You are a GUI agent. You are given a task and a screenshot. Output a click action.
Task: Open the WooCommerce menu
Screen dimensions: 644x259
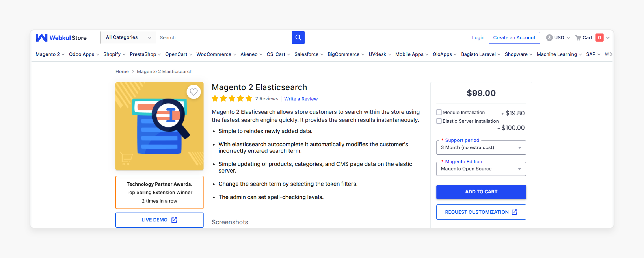(x=216, y=54)
